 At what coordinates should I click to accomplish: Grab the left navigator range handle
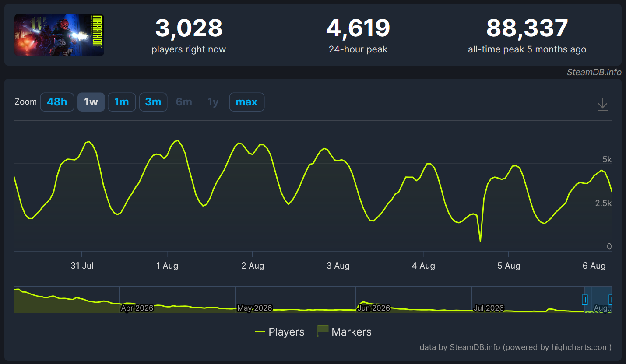585,300
